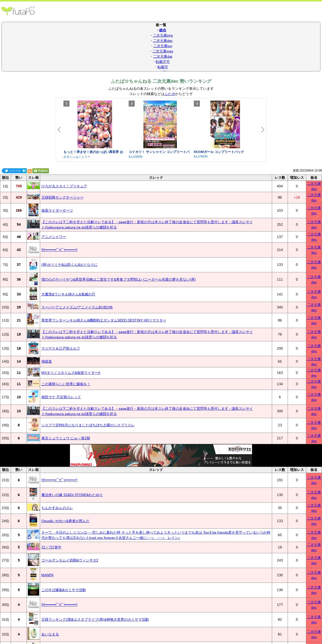
Task: Click thumbnail of ゴールデンカムイ四期 row
Action: click(x=33, y=560)
